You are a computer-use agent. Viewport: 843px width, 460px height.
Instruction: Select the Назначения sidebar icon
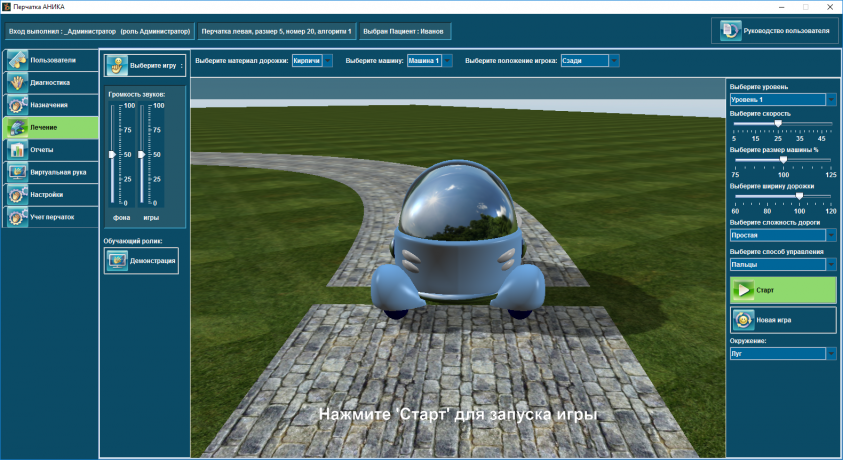(16, 104)
